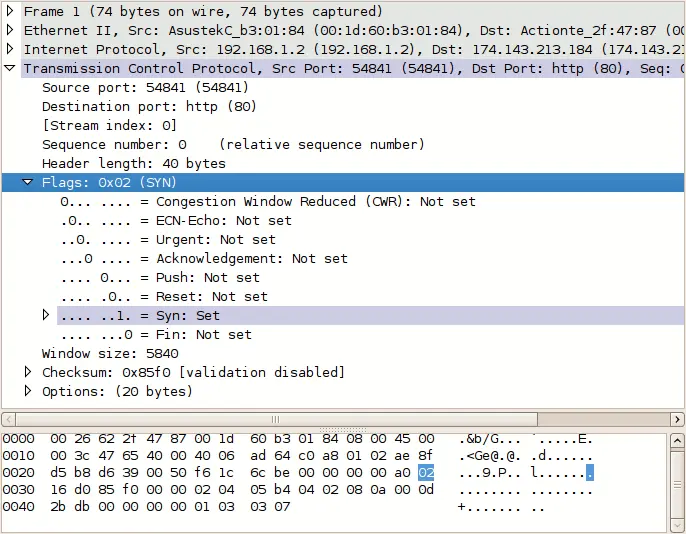Image resolution: width=686 pixels, height=534 pixels.
Task: Click hex offset 0020 row label
Action: tap(18, 473)
